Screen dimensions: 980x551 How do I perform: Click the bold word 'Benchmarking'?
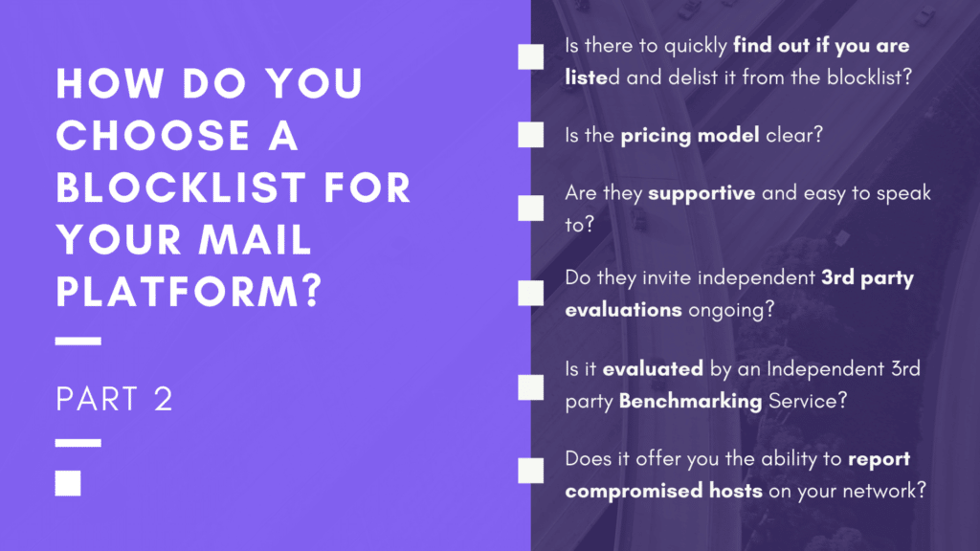pyautogui.click(x=691, y=401)
